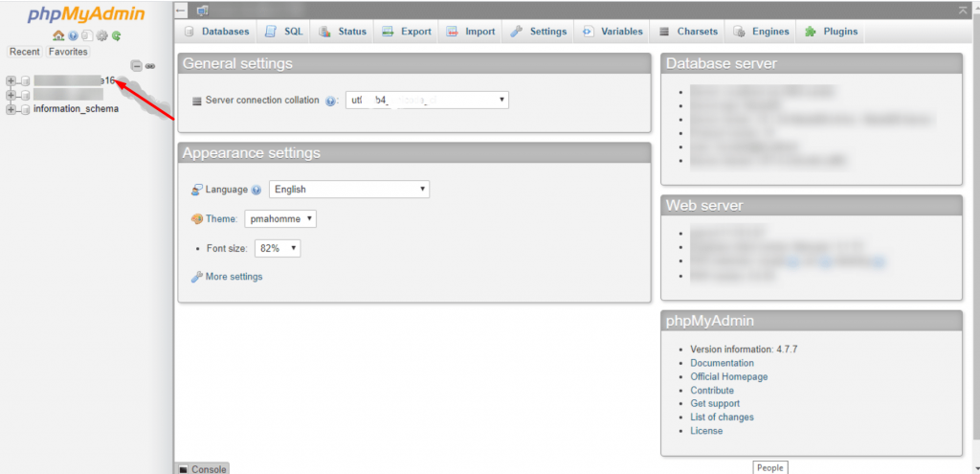Switch to the SQL tab
The image size is (980, 474).
click(283, 32)
